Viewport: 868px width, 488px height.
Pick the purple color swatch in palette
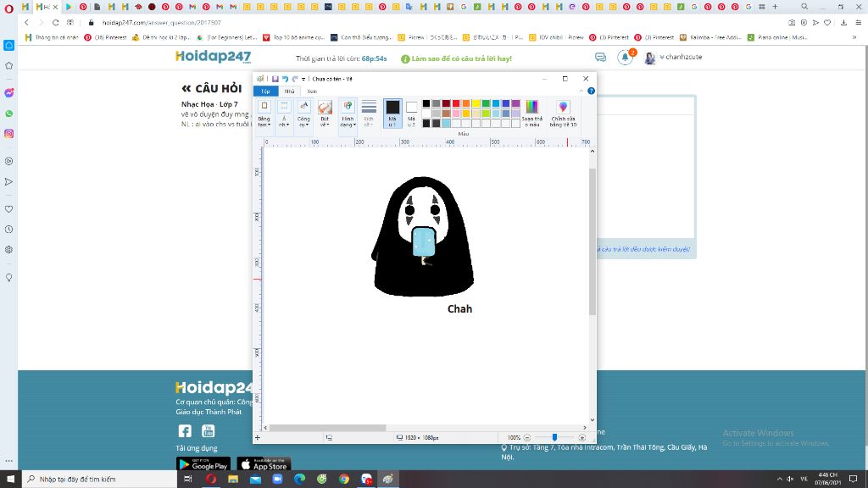coord(516,103)
